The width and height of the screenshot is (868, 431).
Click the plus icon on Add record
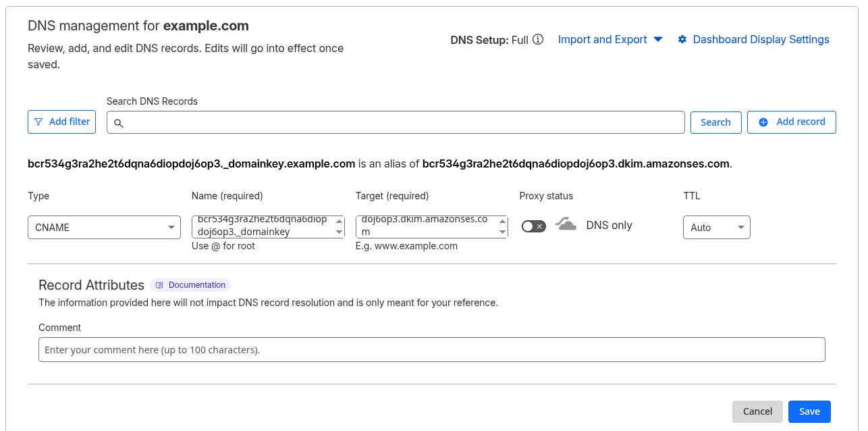point(763,122)
